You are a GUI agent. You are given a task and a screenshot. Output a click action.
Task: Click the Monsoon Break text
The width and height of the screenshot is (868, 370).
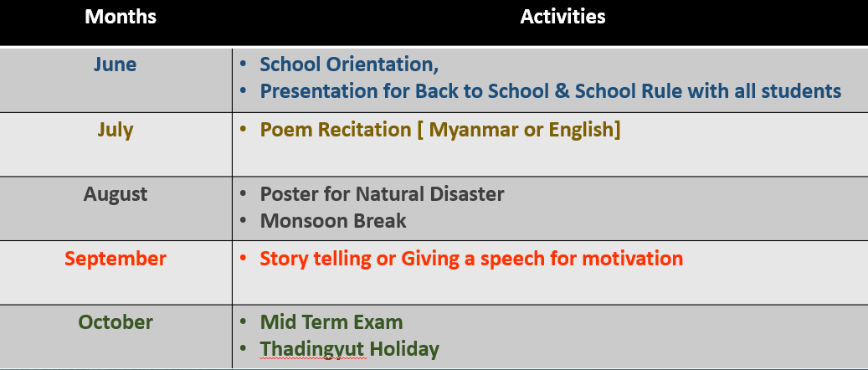point(333,221)
